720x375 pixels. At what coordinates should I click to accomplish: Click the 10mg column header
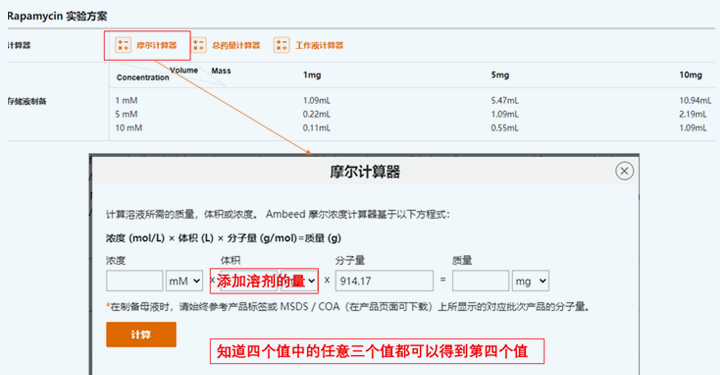[x=691, y=75]
